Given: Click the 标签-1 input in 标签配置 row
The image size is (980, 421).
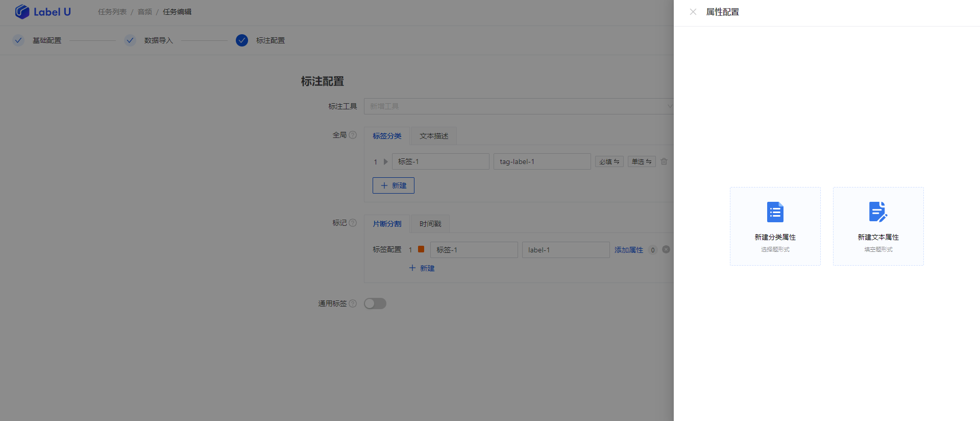Looking at the screenshot, I should coord(474,250).
